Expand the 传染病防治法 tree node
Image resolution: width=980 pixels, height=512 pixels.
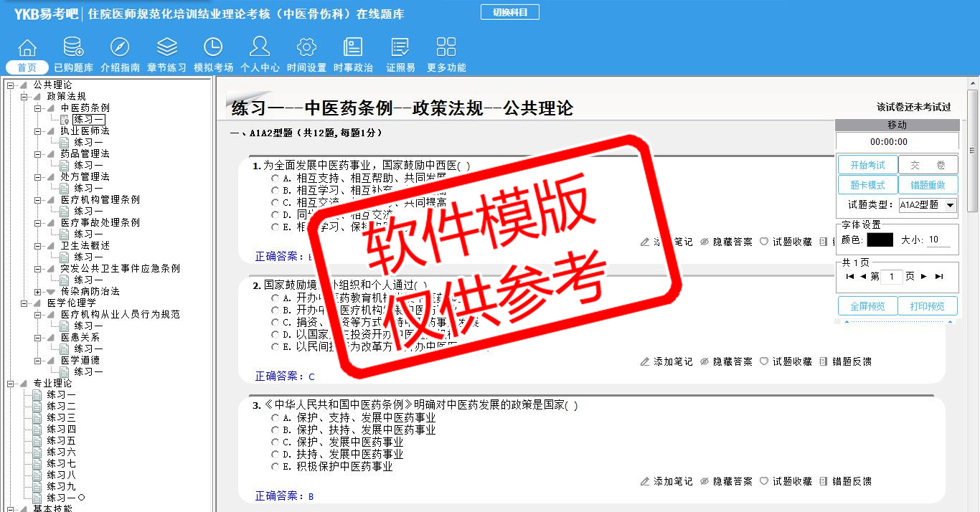[x=38, y=292]
